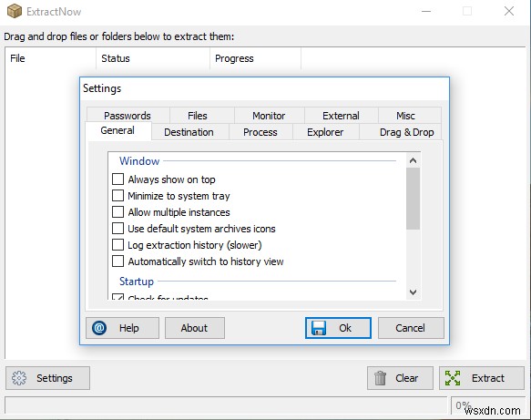
Task: Open the Misc tab
Action: click(410, 116)
